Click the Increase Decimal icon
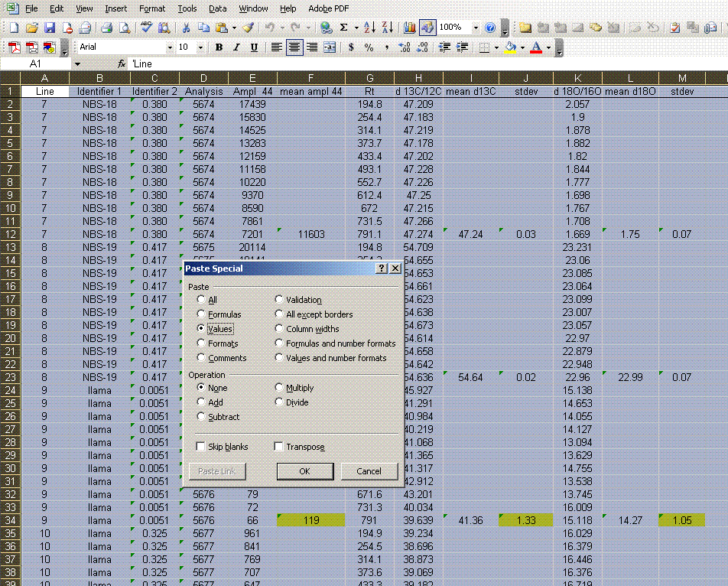728x586 pixels. point(405,47)
